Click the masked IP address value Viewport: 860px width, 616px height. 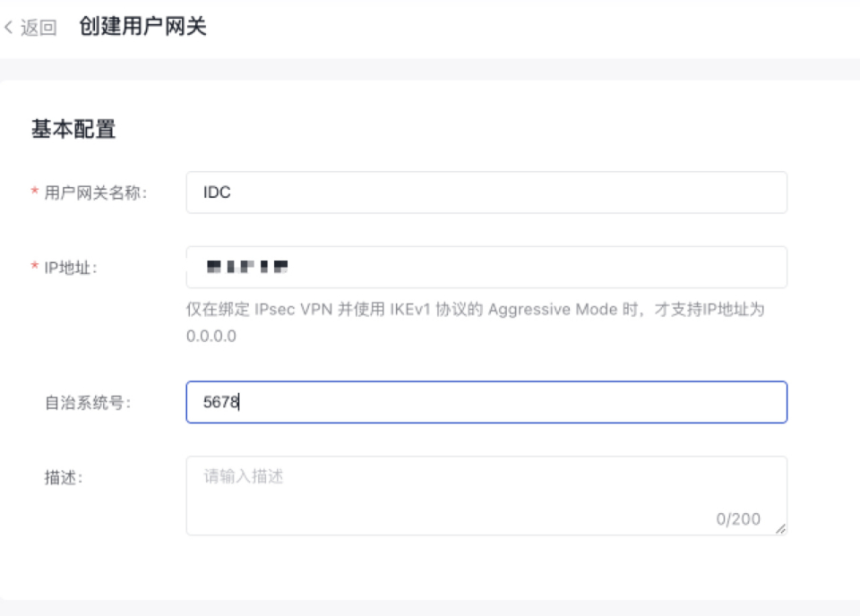click(246, 267)
